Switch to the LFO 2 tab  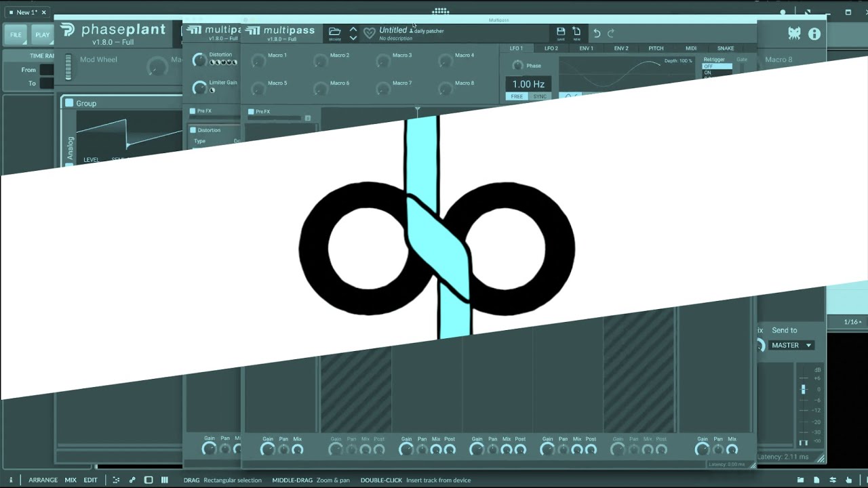point(551,48)
